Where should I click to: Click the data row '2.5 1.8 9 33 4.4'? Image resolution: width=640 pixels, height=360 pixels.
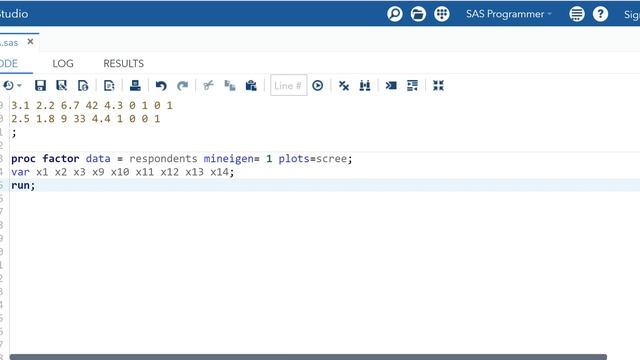click(x=86, y=119)
